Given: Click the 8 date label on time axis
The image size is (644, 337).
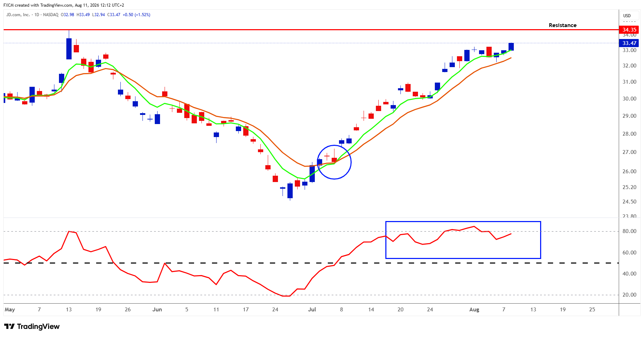Looking at the screenshot, I should 341,310.
